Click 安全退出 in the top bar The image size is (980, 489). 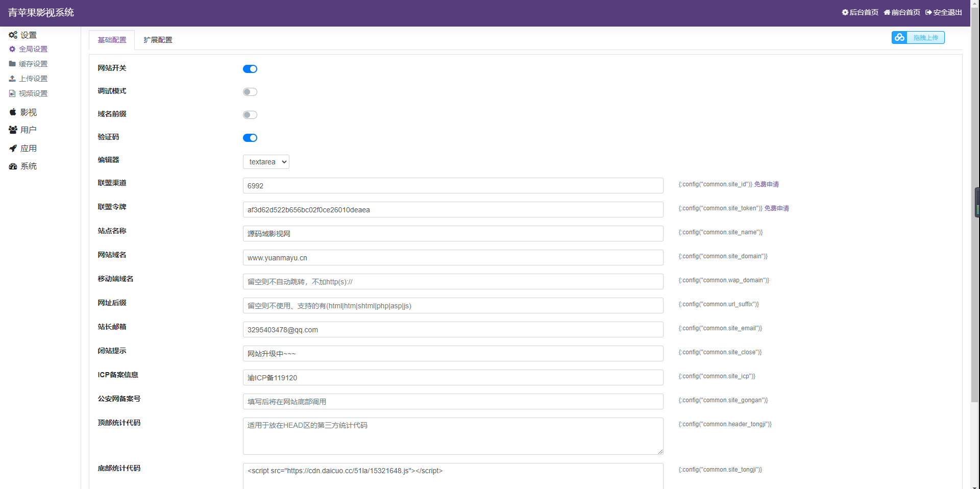(944, 12)
